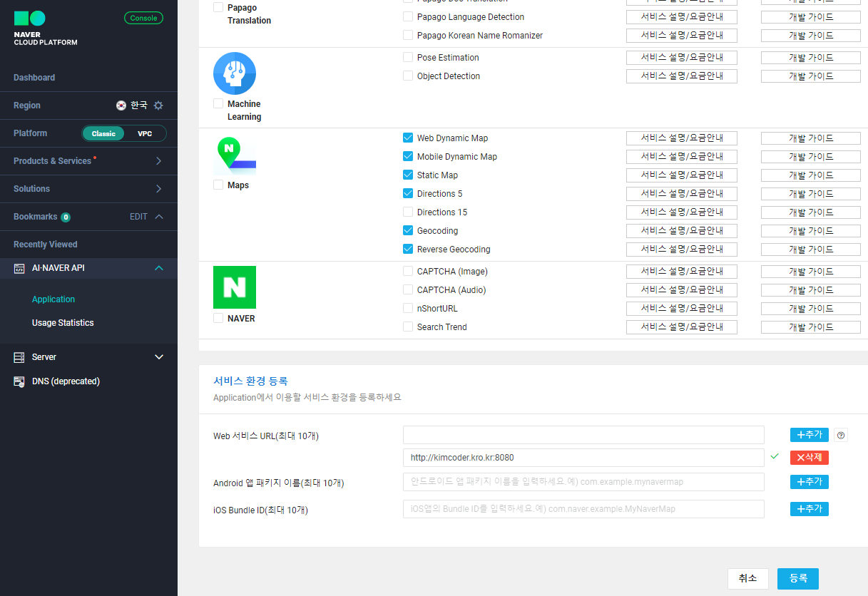
Task: Open 서비스 설명/요금안내 for Web Dynamic Map
Action: (x=682, y=138)
